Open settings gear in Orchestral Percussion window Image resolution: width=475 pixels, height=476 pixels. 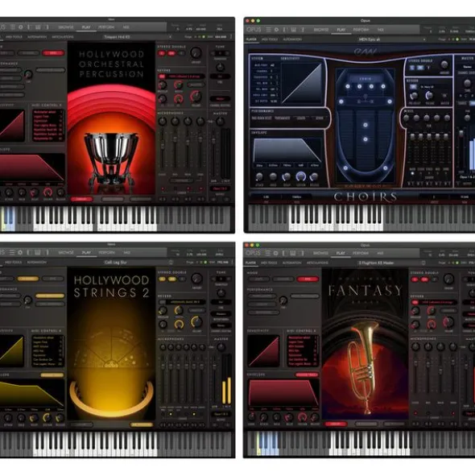coord(21,27)
